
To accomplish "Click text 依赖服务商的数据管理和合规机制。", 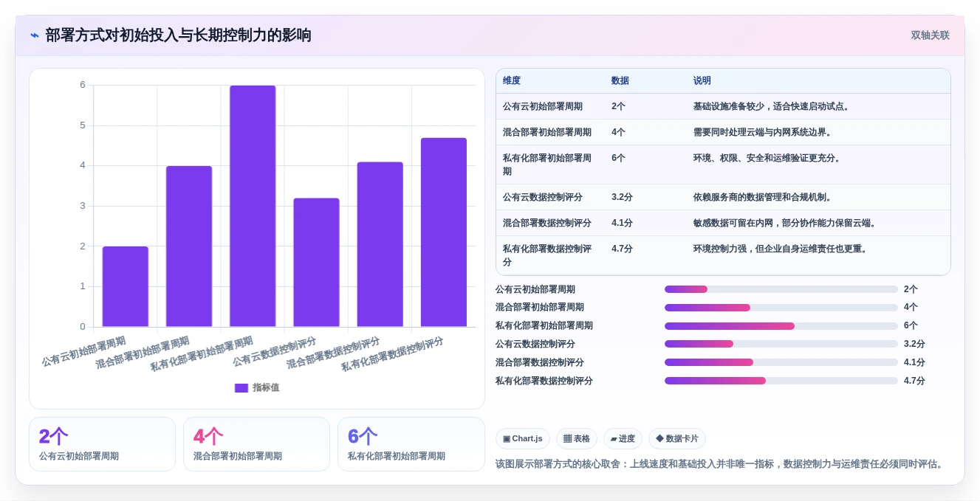I will [x=764, y=197].
